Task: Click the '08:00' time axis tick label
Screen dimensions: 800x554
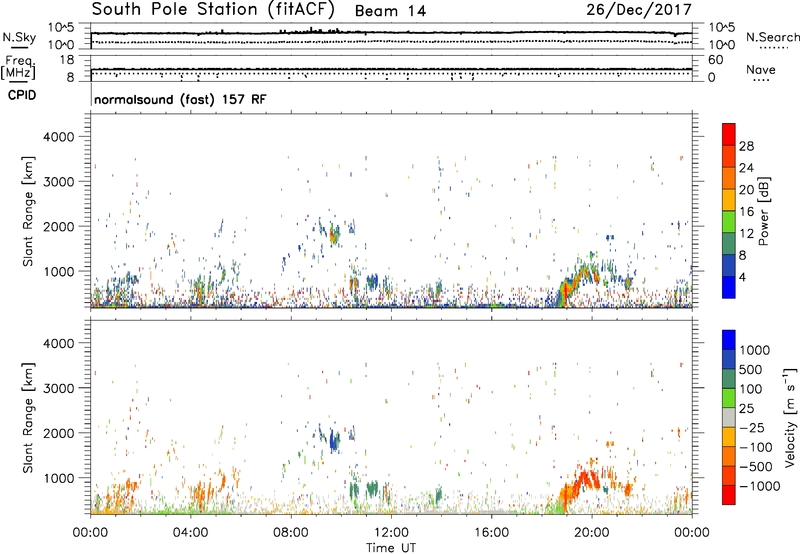Action: click(x=291, y=533)
